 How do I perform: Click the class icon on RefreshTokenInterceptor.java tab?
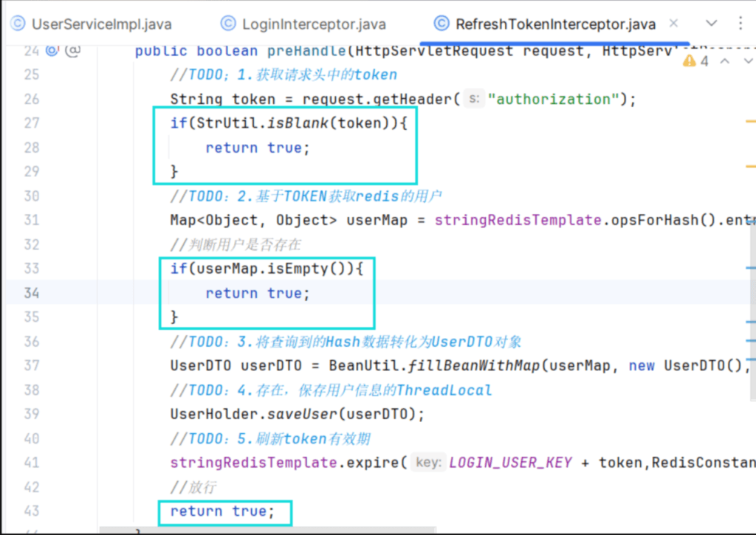point(441,24)
